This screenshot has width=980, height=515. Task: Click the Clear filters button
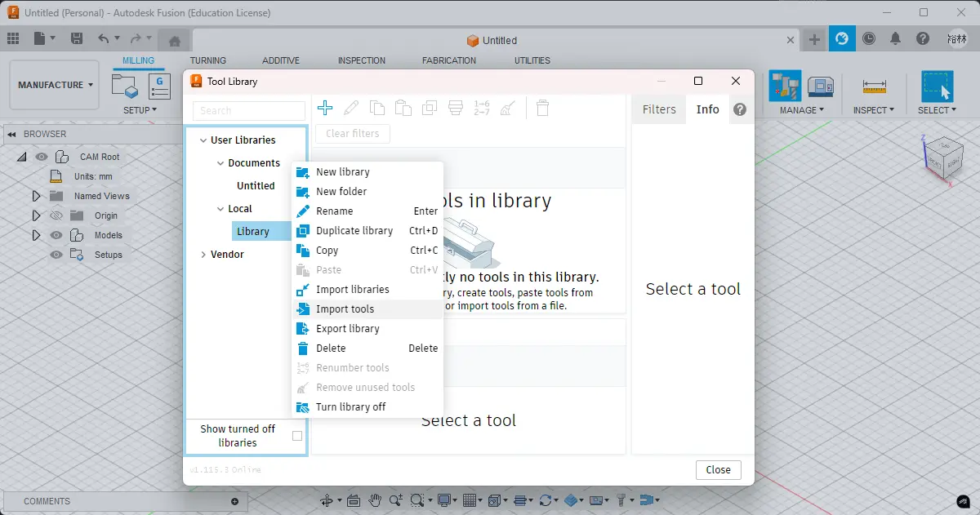pos(353,133)
